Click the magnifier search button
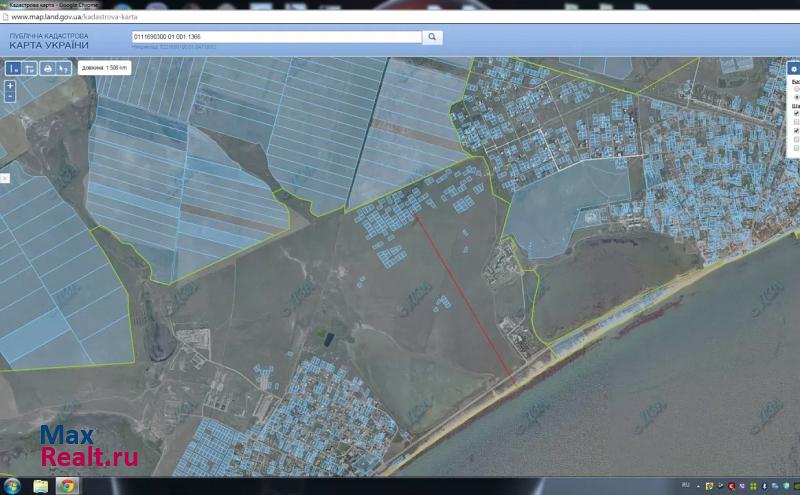Screen dimensions: 800x495 coord(432,37)
